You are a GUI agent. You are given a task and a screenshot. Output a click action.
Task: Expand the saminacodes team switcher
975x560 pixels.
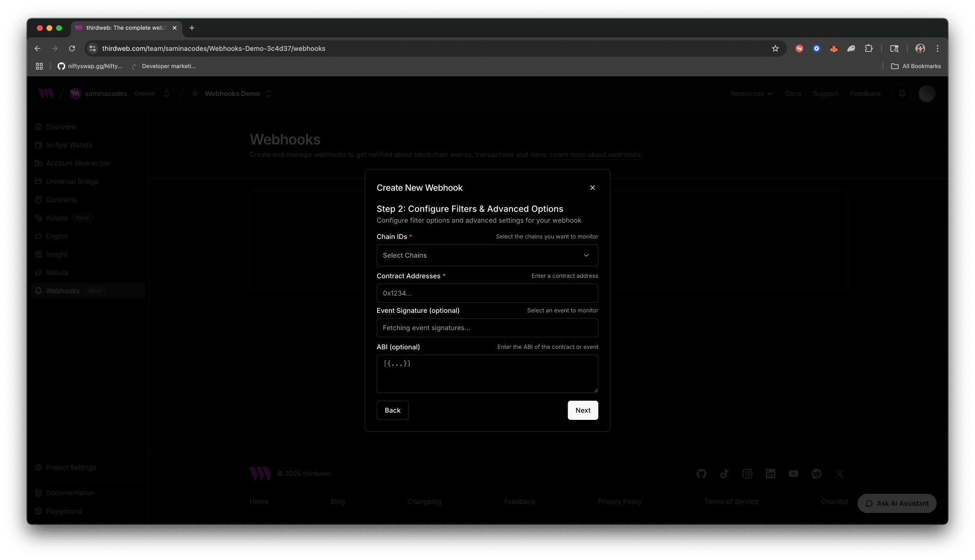(166, 94)
